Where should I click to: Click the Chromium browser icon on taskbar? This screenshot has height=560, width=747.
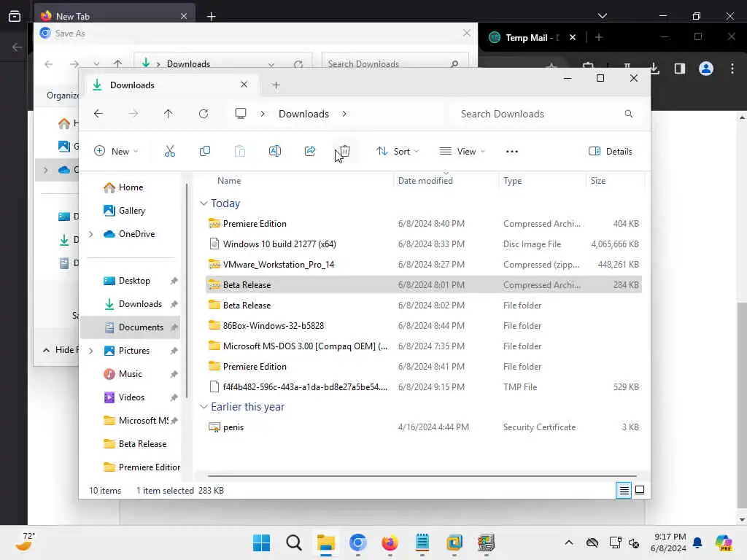[x=357, y=542]
